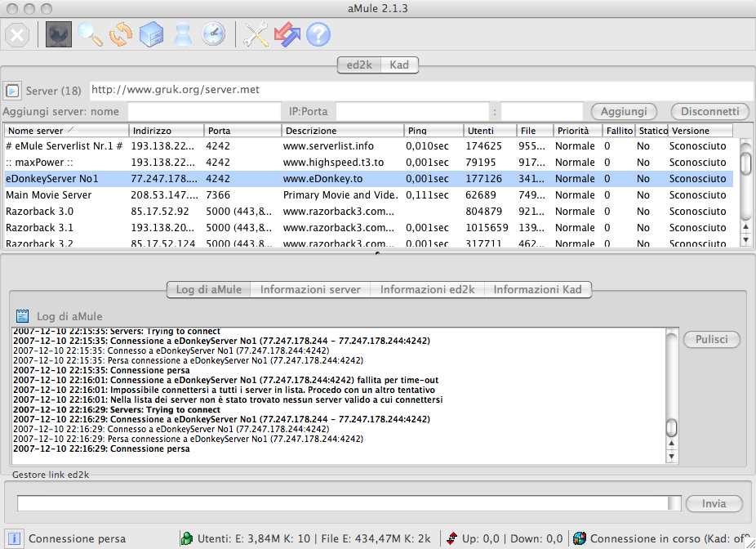Click the server list scrollbar up arrow
This screenshot has width=756, height=549.
click(x=745, y=226)
